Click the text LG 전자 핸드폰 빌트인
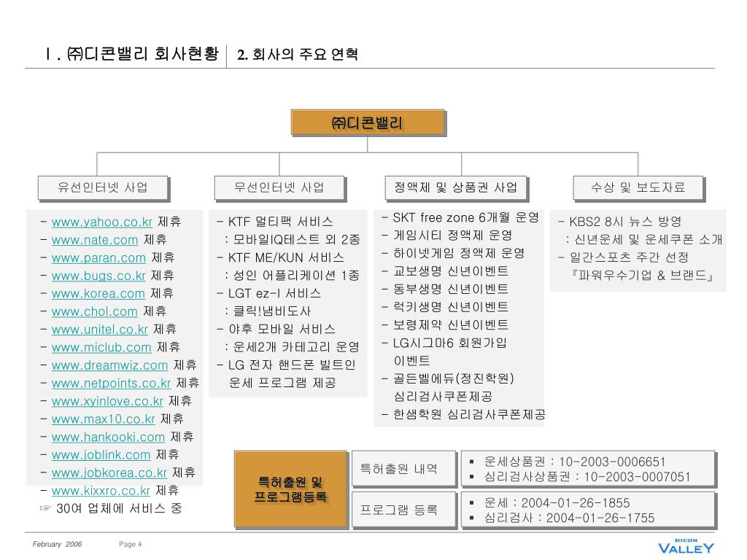747x560 pixels. 292,365
